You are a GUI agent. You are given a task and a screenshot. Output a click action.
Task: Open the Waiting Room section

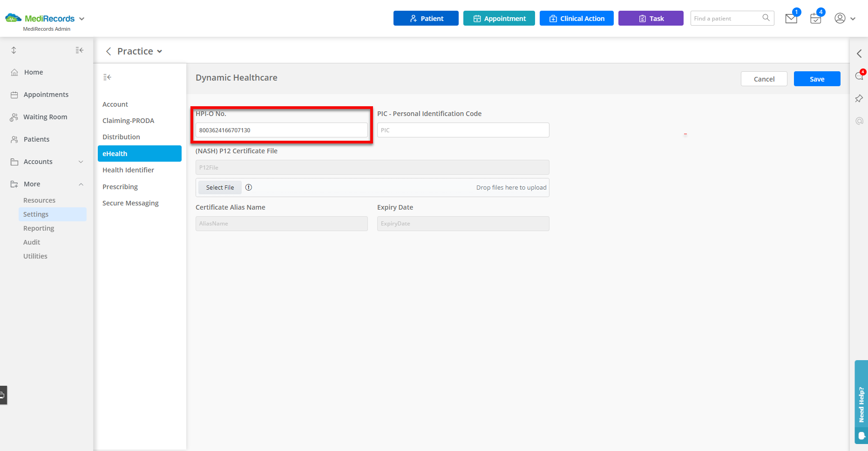pos(45,116)
